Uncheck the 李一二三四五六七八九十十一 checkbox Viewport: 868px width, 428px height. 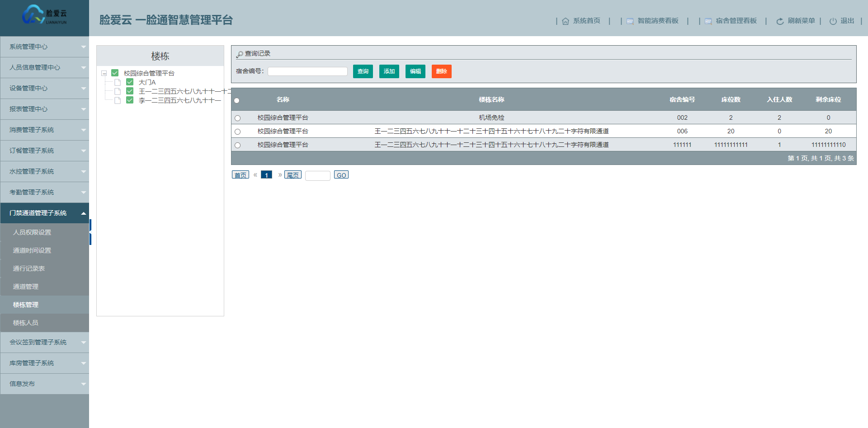(x=130, y=100)
